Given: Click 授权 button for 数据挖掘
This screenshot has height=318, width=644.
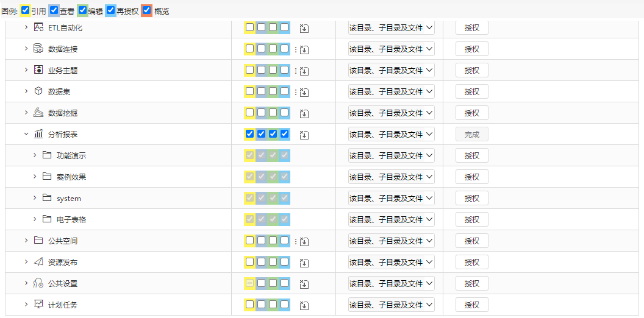Looking at the screenshot, I should (472, 113).
